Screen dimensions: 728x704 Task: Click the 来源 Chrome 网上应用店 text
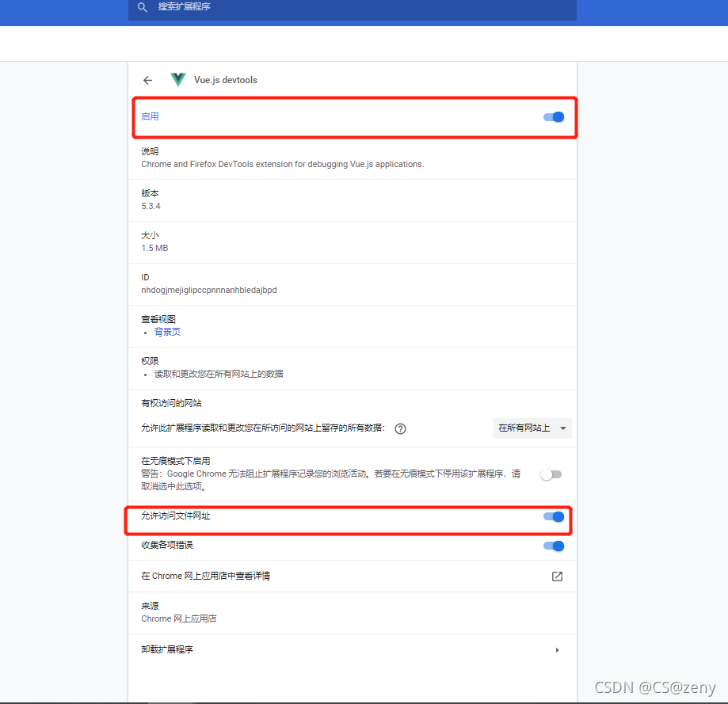coord(179,618)
